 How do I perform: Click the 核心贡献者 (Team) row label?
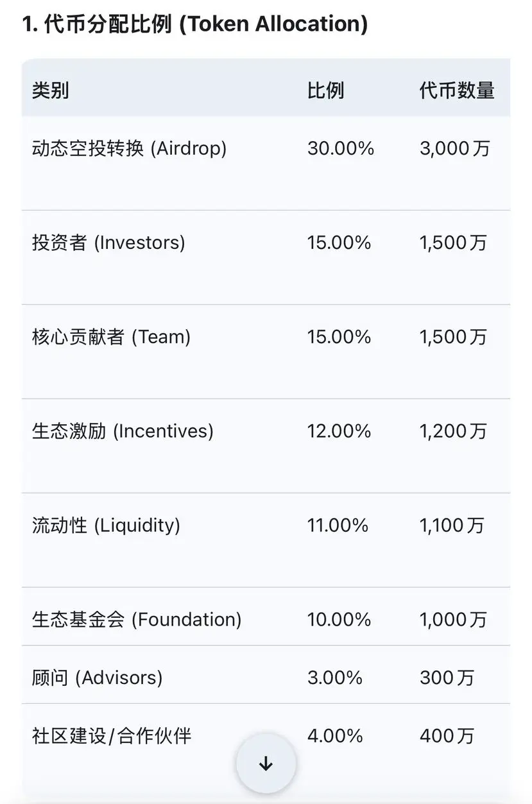click(111, 337)
